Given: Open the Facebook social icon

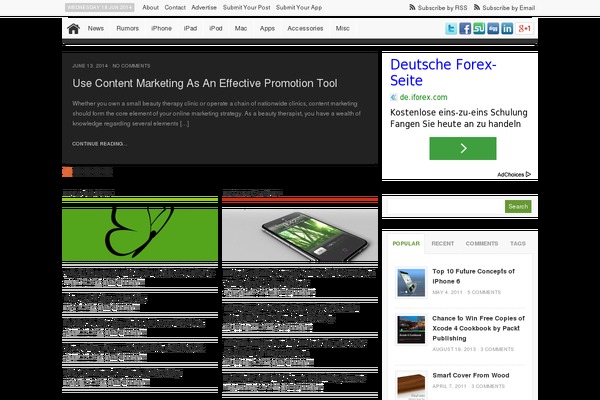Looking at the screenshot, I should (465, 28).
